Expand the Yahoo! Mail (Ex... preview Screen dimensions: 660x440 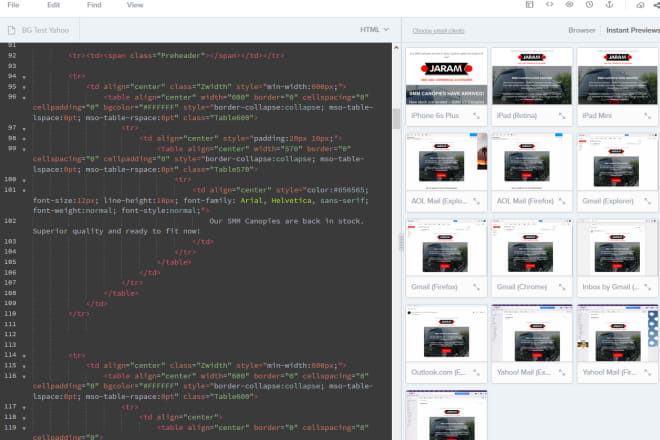[x=562, y=373]
